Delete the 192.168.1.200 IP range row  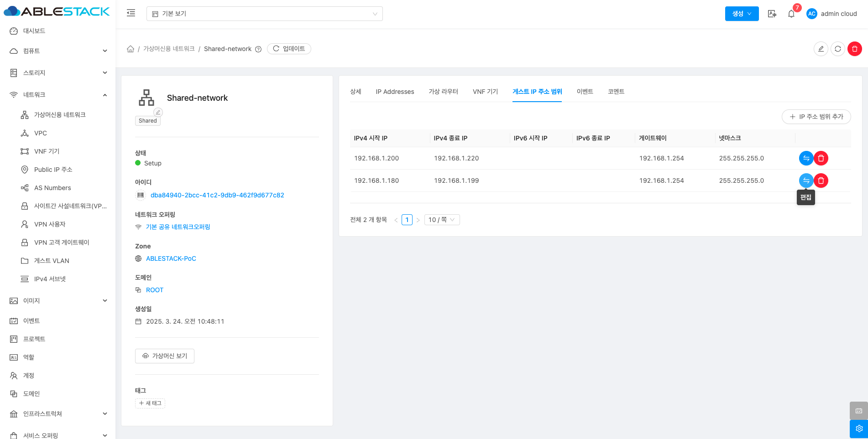(821, 158)
